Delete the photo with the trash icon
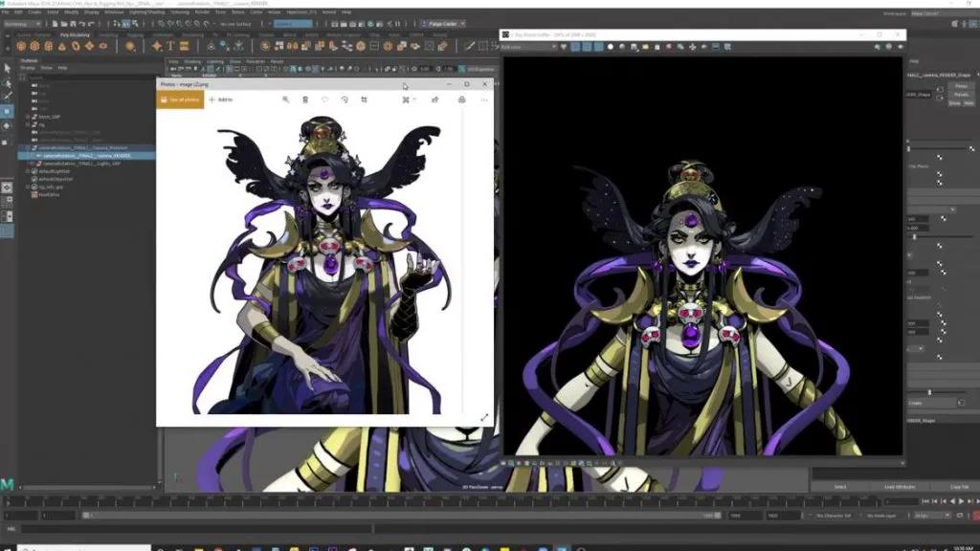The height and width of the screenshot is (551, 980). pos(305,99)
